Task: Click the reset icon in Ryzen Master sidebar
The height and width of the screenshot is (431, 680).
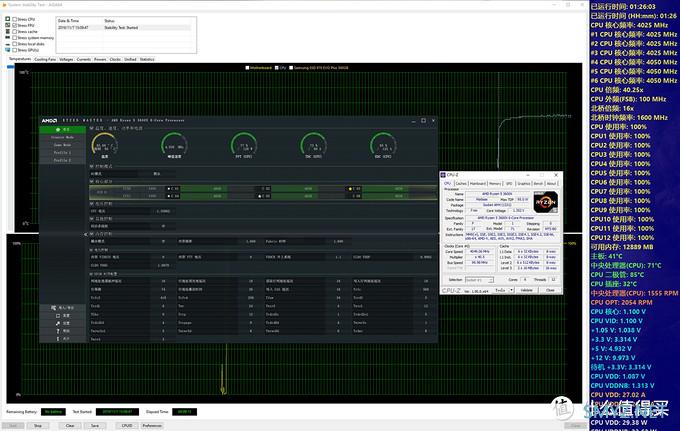Action: (58, 316)
